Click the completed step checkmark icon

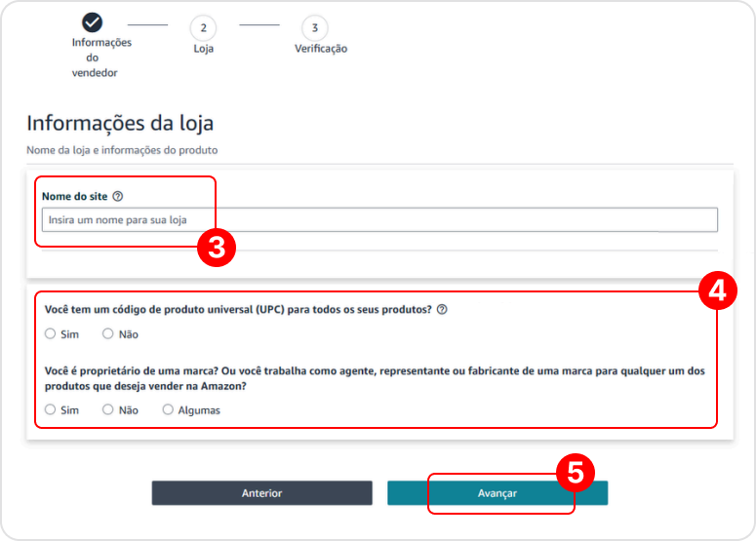[x=92, y=22]
